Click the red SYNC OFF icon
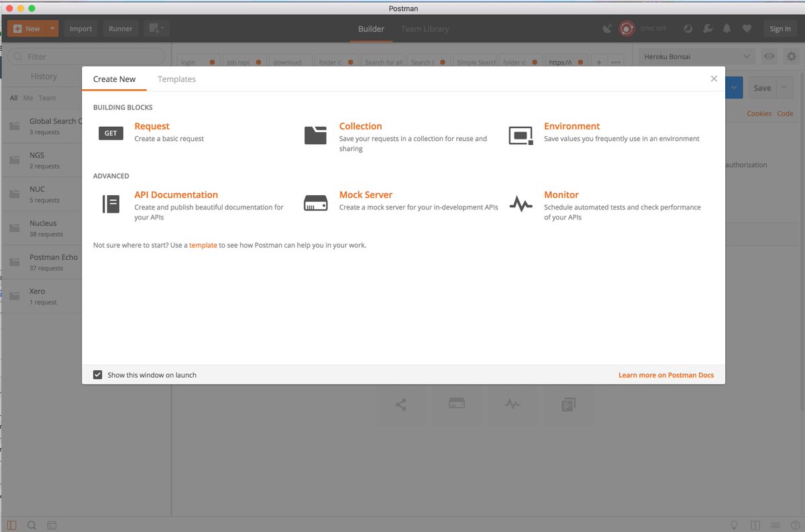This screenshot has height=532, width=805. pos(627,29)
